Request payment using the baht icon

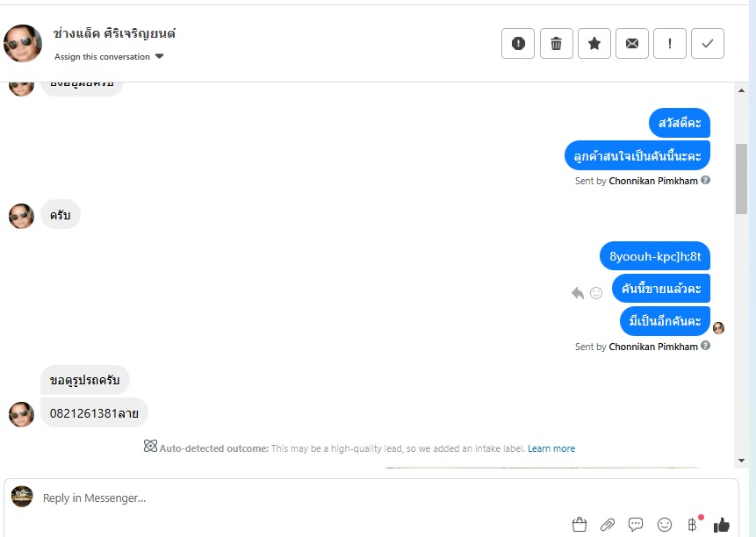pos(693,524)
